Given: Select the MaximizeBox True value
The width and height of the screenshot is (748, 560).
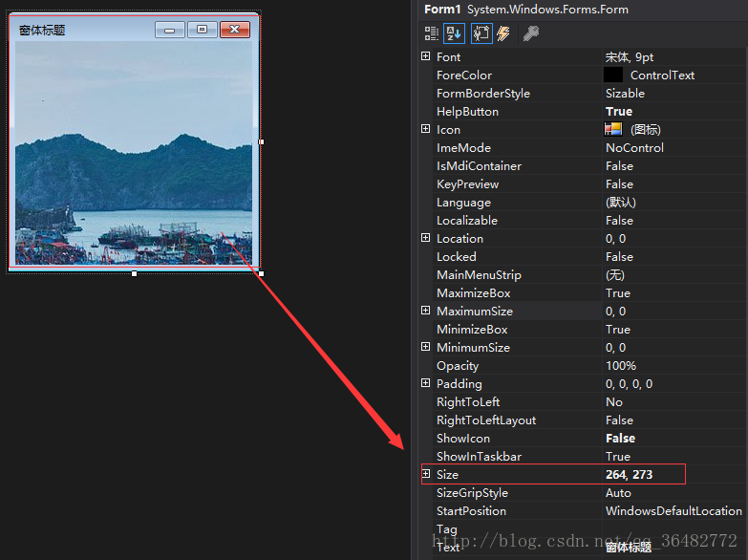Looking at the screenshot, I should click(618, 293).
